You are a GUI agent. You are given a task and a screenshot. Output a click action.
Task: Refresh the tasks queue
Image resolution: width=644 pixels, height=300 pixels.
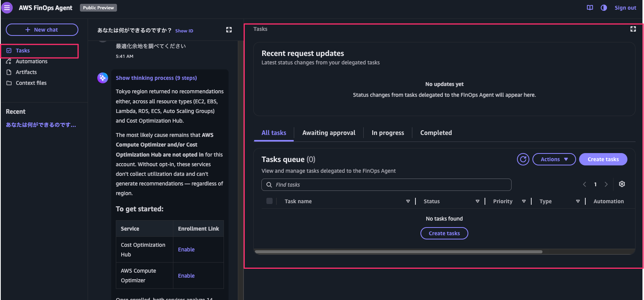click(523, 159)
